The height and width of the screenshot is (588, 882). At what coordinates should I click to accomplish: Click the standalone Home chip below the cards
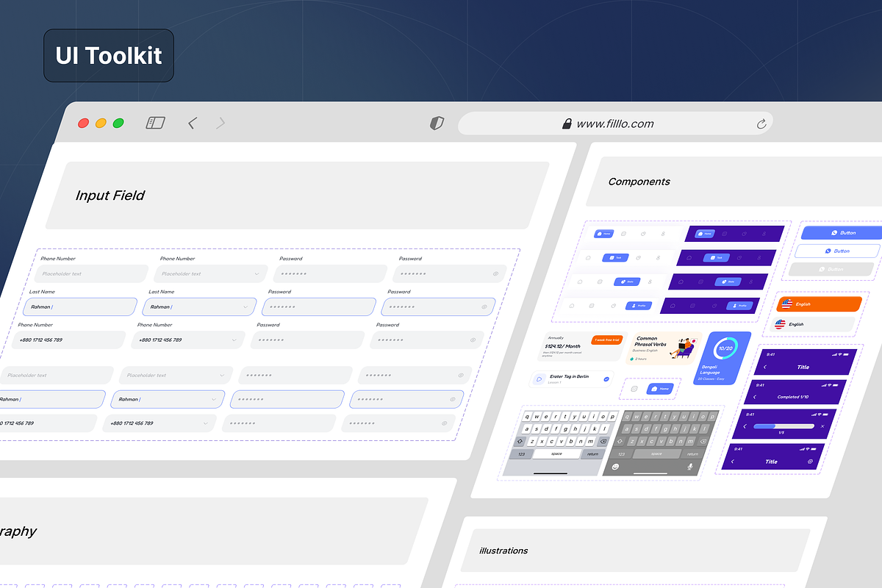(x=660, y=388)
